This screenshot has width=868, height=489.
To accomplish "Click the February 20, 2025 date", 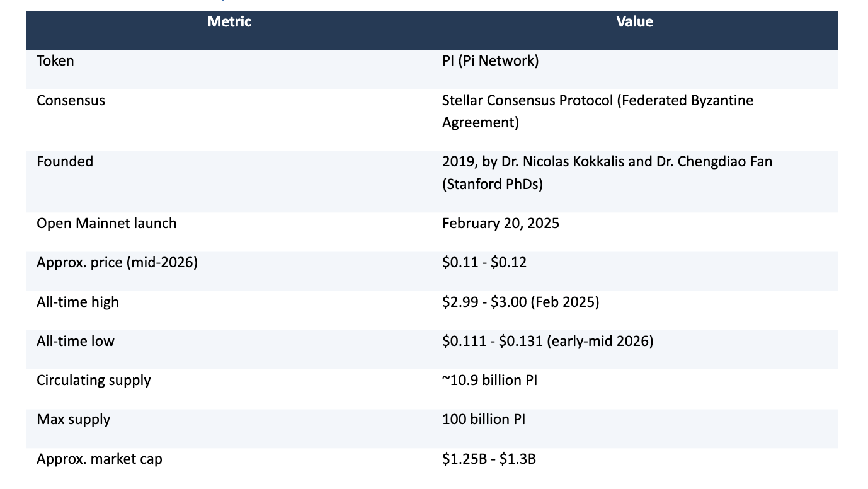I will pyautogui.click(x=501, y=223).
